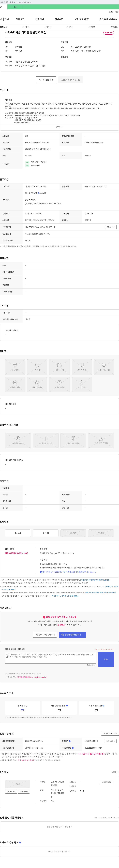
Task: Click the 자녀 학자금 지원 icon
Action: 104,367
